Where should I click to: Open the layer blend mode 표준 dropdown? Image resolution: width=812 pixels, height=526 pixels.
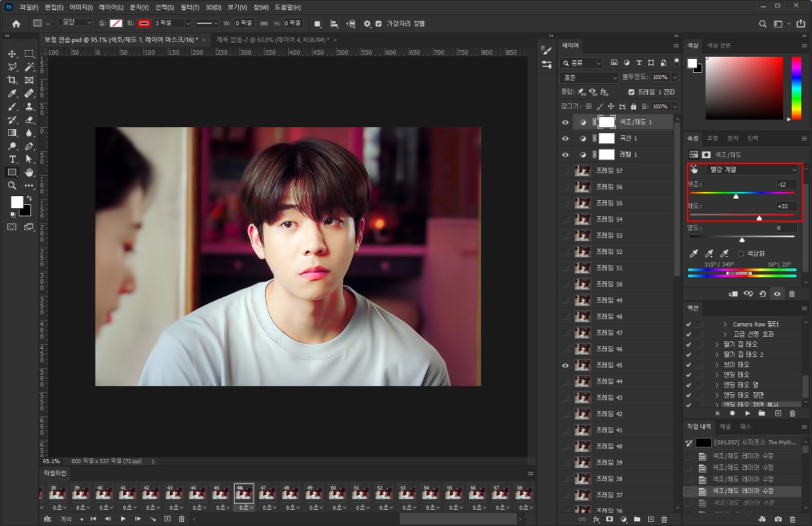click(589, 78)
